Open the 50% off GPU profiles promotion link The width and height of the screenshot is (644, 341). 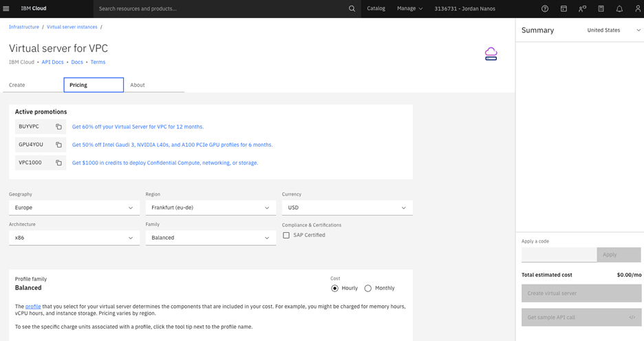pyautogui.click(x=172, y=145)
